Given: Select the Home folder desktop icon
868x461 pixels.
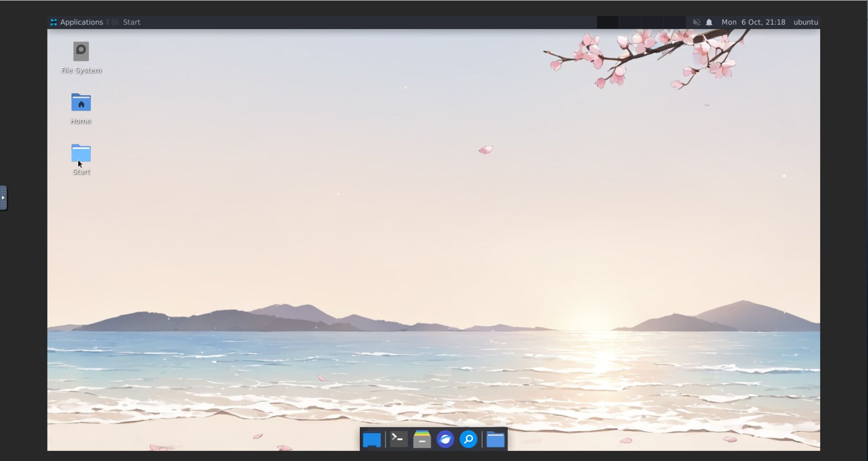Looking at the screenshot, I should pyautogui.click(x=81, y=103).
